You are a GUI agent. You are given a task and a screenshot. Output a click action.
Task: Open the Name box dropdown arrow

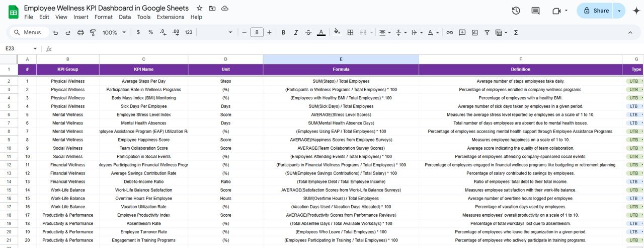pos(35,48)
